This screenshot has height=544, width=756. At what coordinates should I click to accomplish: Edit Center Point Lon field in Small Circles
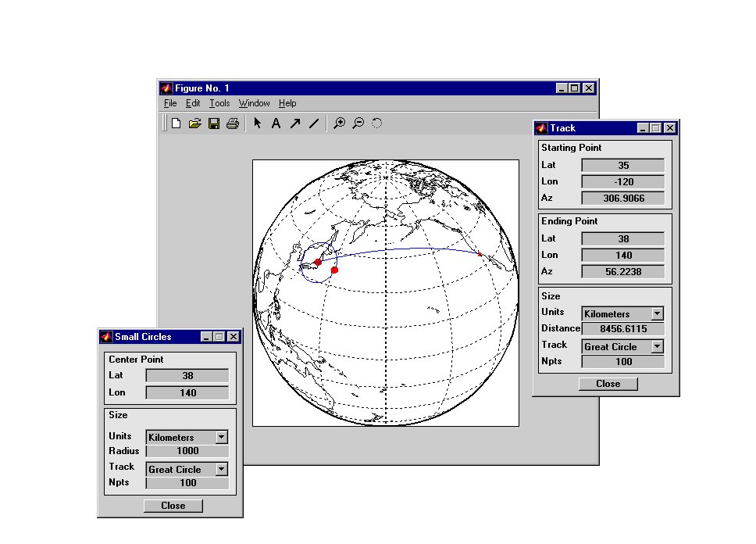[187, 393]
